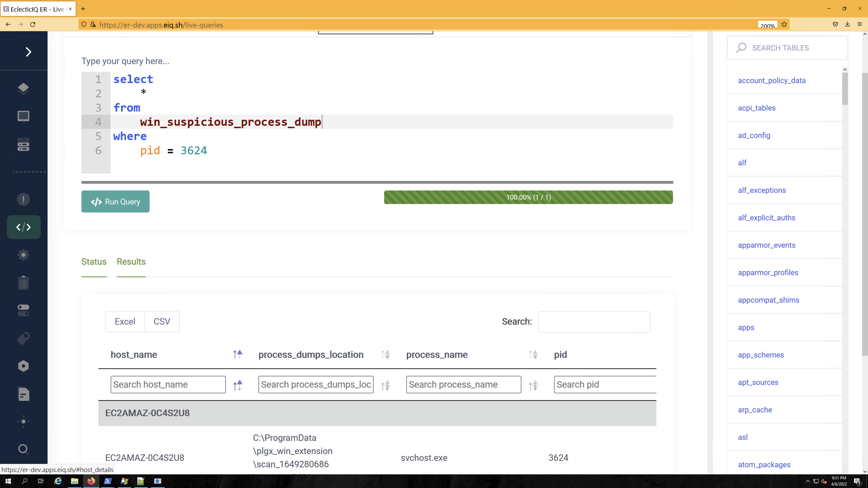Open the alf table link
This screenshot has height=488, width=868.
[742, 163]
